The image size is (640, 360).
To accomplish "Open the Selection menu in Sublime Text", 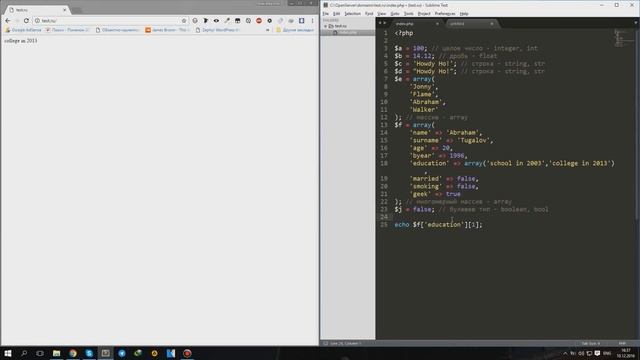I will click(x=352, y=13).
